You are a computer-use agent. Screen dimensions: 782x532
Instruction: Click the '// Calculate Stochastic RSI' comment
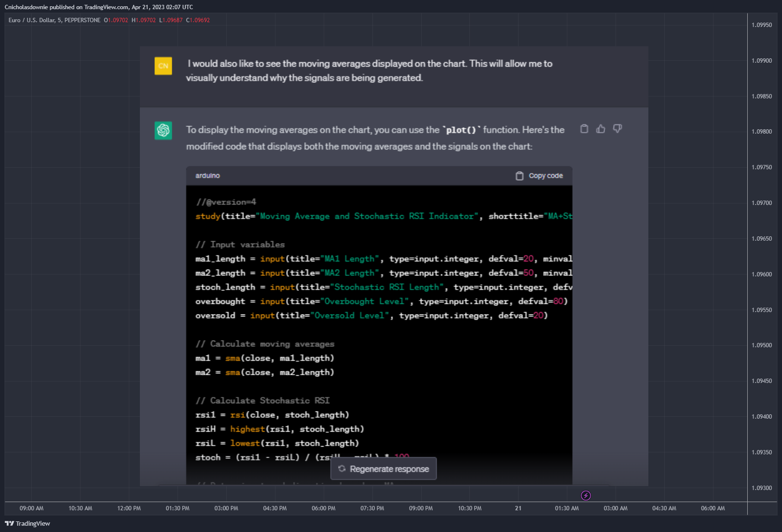[262, 400]
